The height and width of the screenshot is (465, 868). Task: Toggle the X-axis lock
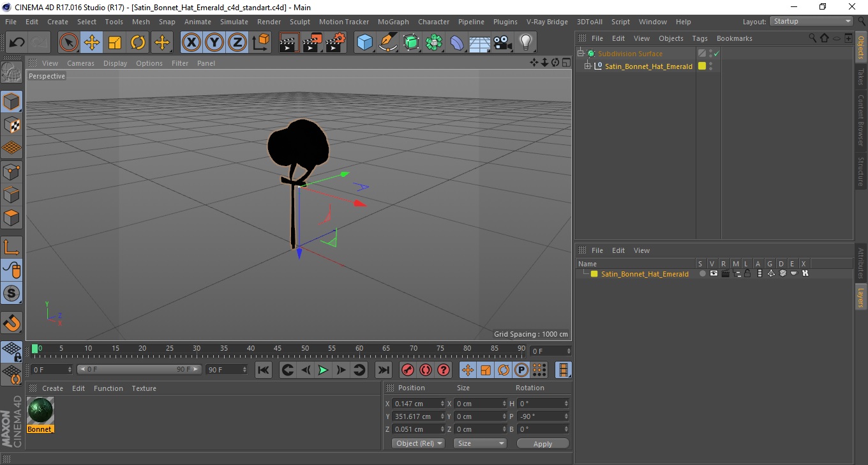point(191,43)
